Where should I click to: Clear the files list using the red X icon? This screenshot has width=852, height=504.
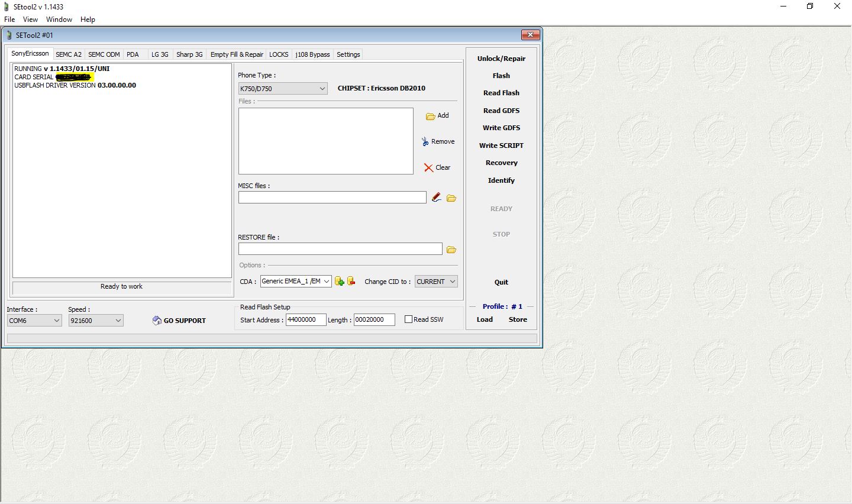430,167
